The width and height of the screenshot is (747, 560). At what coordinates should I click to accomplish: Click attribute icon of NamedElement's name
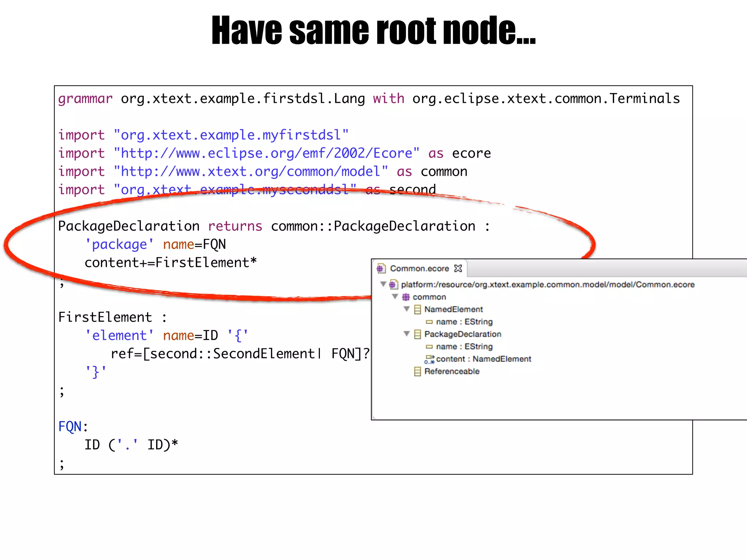(x=429, y=322)
